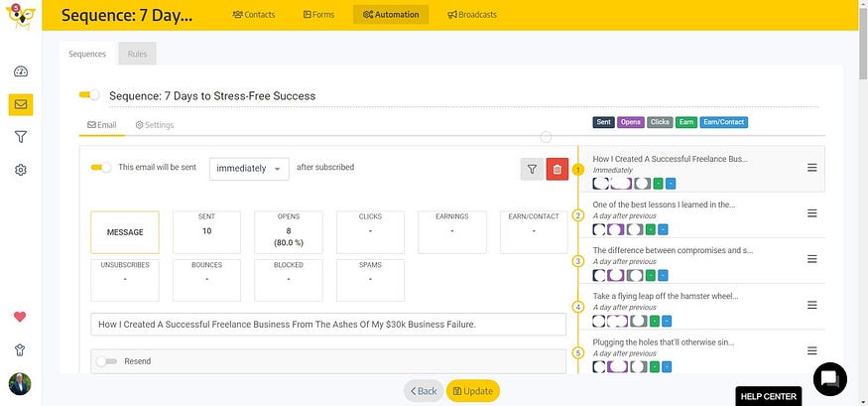Screen dimensions: 868x406
Task: Click the purple Opens legend badge
Action: (x=631, y=122)
